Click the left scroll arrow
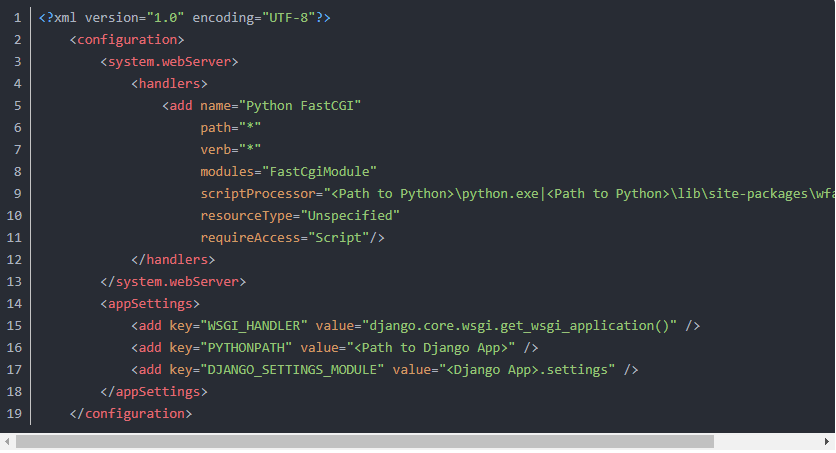Image resolution: width=836 pixels, height=453 pixels. click(x=7, y=441)
